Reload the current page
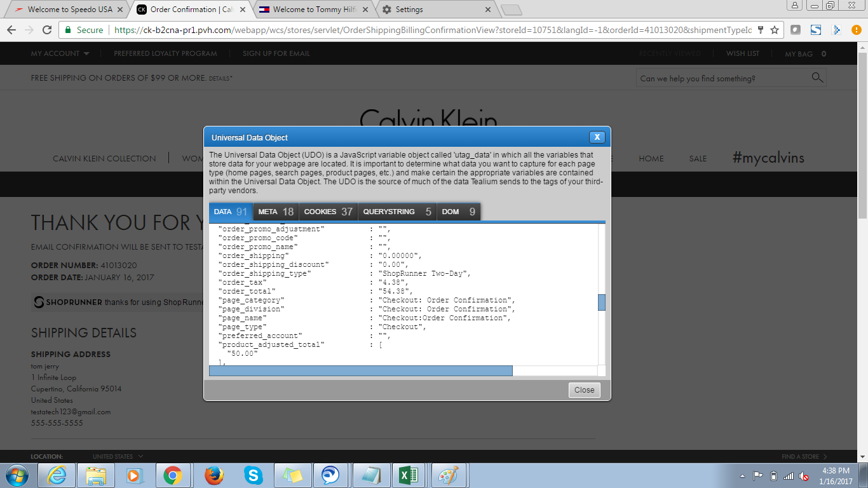This screenshot has height=488, width=868. pos(47,30)
